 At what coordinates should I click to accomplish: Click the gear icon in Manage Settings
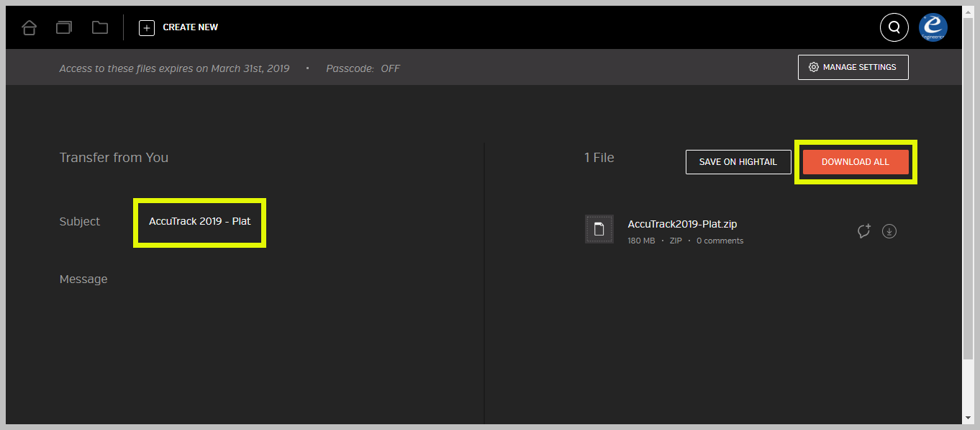[814, 67]
